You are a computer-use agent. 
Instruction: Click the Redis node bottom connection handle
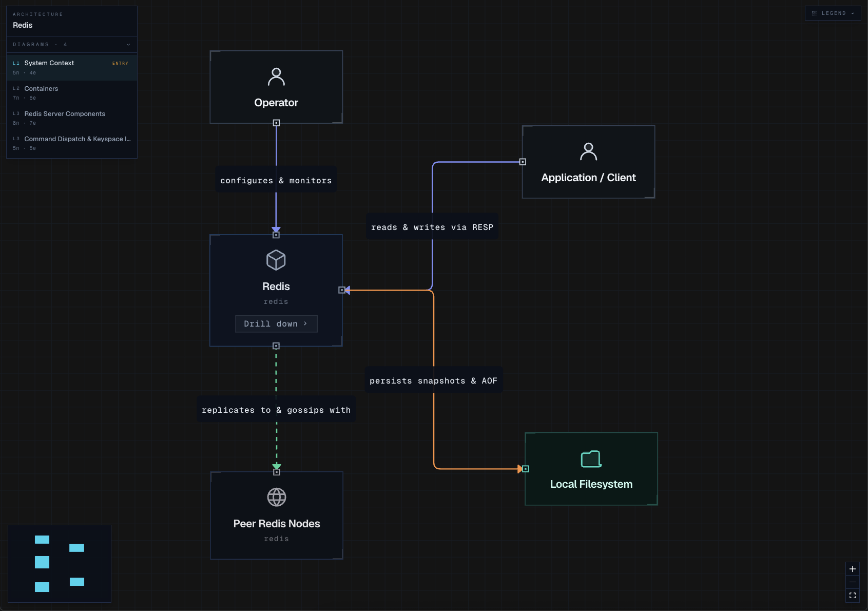[x=276, y=346]
